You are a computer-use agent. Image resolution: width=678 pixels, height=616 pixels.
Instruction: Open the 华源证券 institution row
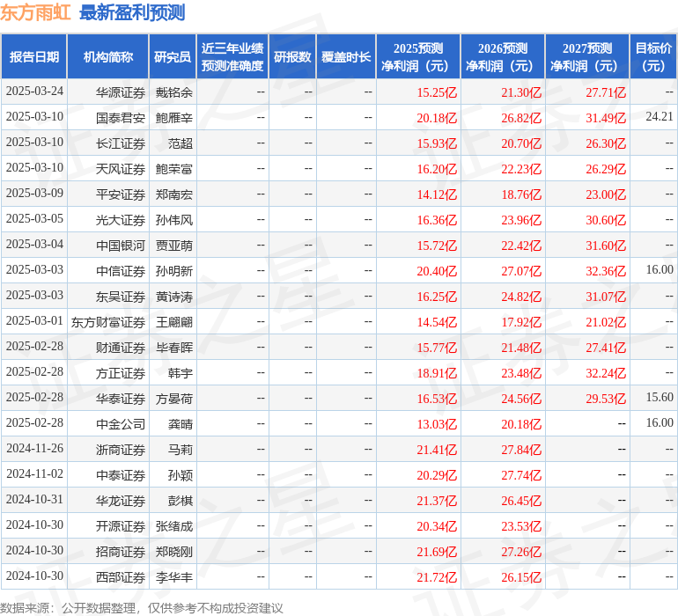coord(121,92)
